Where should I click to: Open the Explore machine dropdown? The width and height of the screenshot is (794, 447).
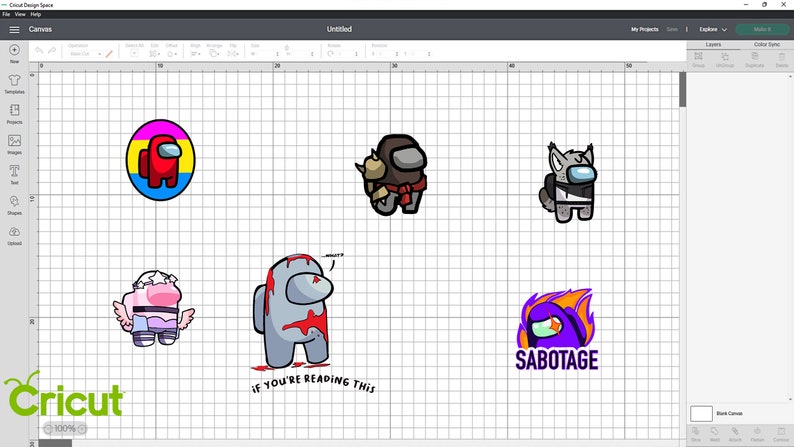[713, 29]
